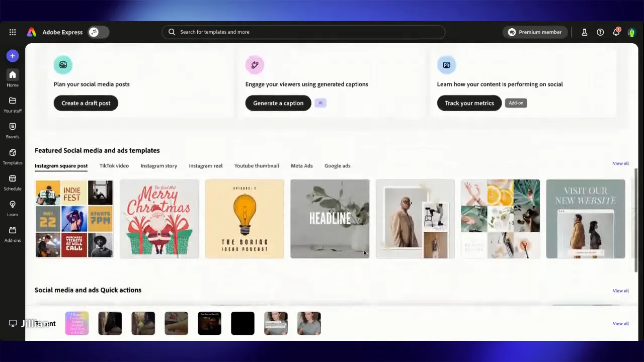The height and width of the screenshot is (362, 644).
Task: Open the apps grid in the top-left corner
Action: 13,32
